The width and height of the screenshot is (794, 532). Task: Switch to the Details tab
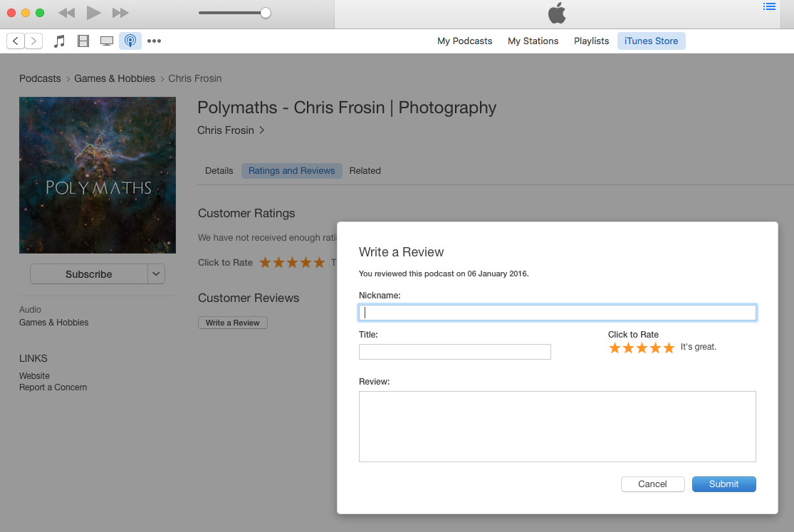(x=219, y=171)
